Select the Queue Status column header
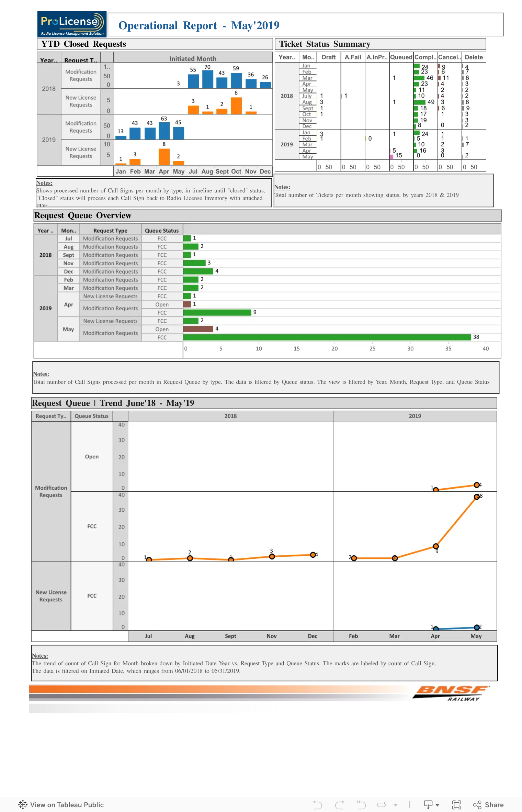Screen dimensions: 522x812 click(x=162, y=231)
